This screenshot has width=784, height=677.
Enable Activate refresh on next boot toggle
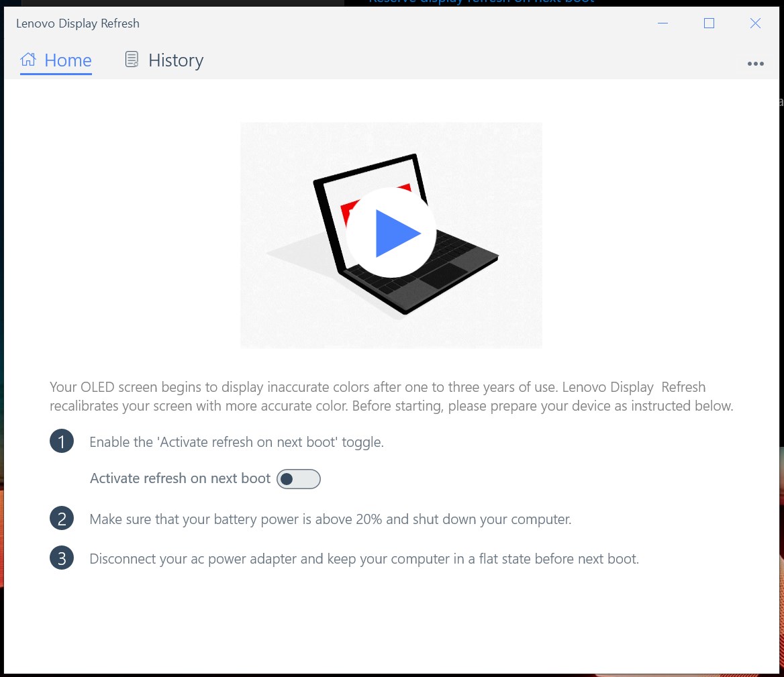[x=299, y=478]
